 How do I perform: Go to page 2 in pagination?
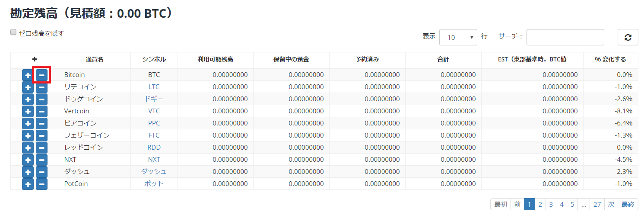click(540, 204)
